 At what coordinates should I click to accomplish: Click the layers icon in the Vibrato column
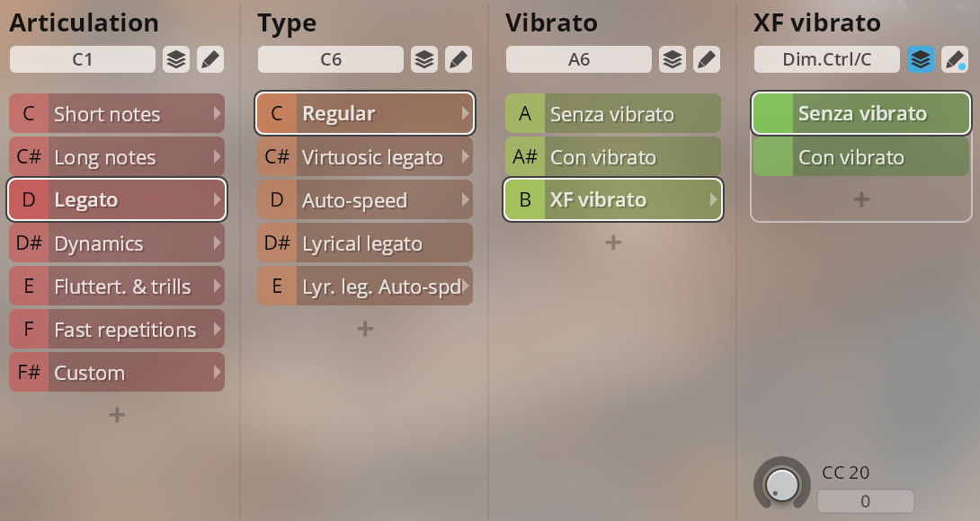tap(673, 59)
